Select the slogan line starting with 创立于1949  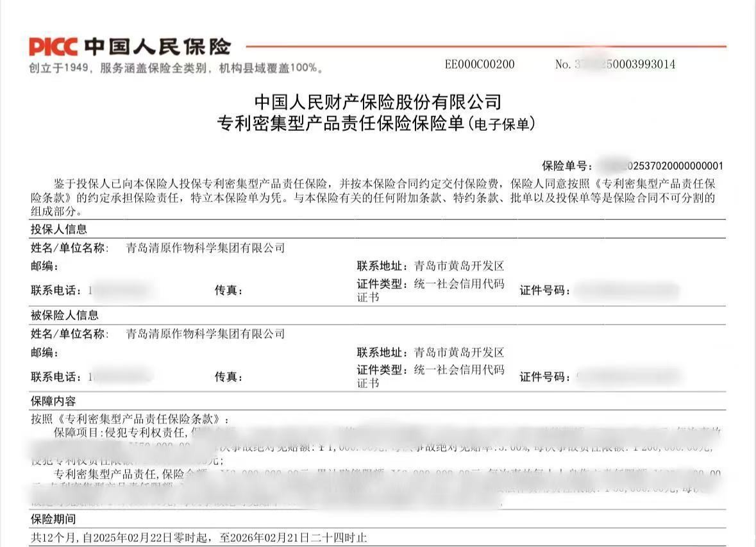pyautogui.click(x=176, y=68)
